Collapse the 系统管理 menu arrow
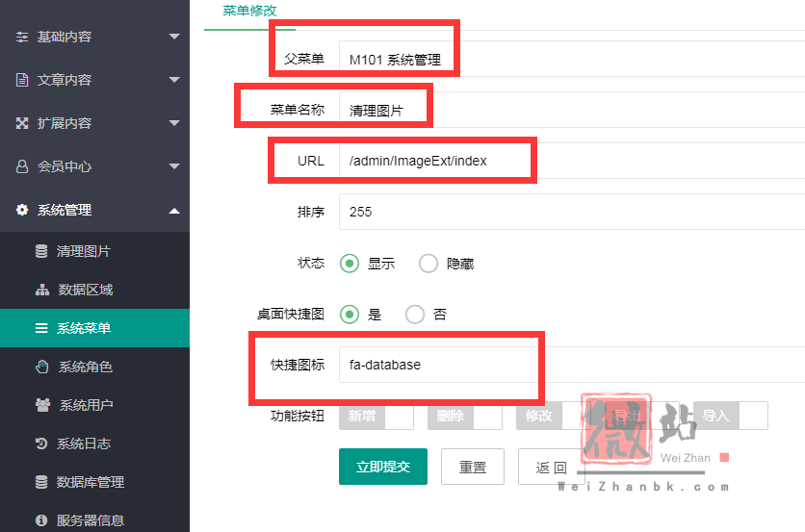 (174, 211)
